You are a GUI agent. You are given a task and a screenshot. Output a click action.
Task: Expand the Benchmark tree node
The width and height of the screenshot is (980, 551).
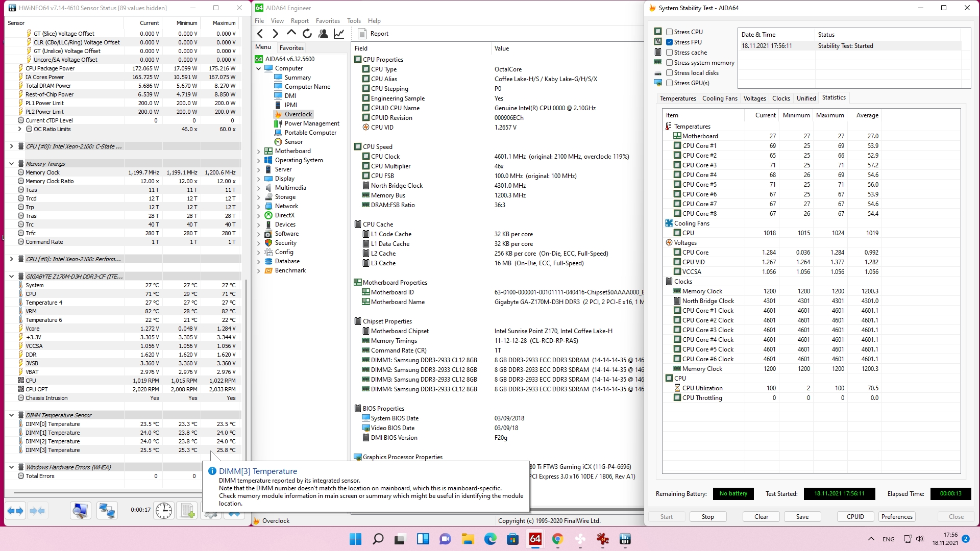click(x=259, y=270)
